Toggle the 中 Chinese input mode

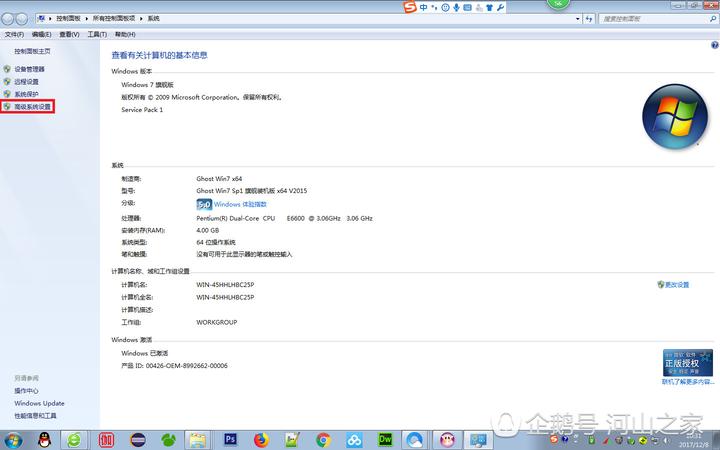[x=423, y=7]
